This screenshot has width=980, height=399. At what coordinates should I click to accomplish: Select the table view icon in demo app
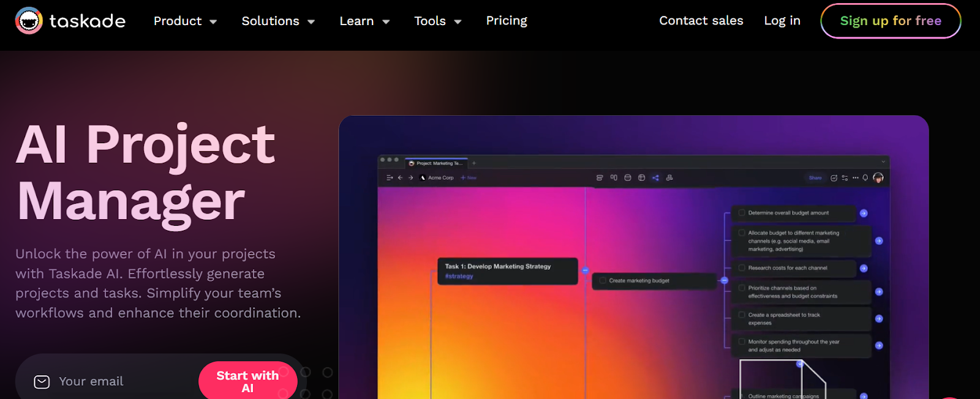coord(642,178)
